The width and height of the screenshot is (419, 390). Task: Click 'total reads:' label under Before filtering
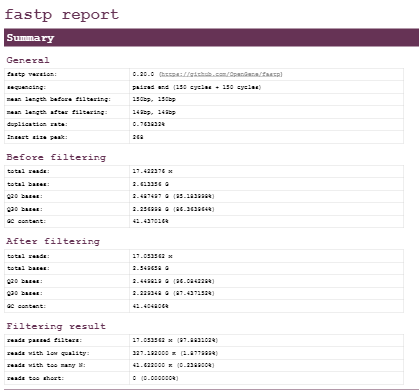[28, 171]
